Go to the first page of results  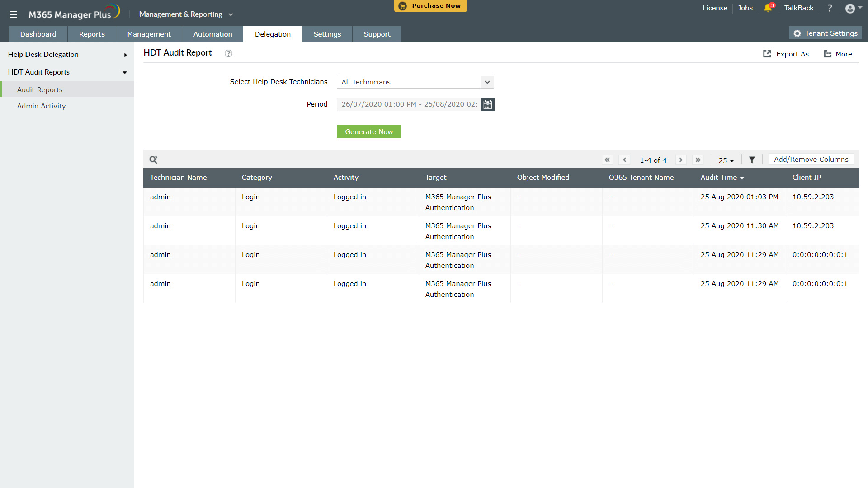tap(607, 160)
